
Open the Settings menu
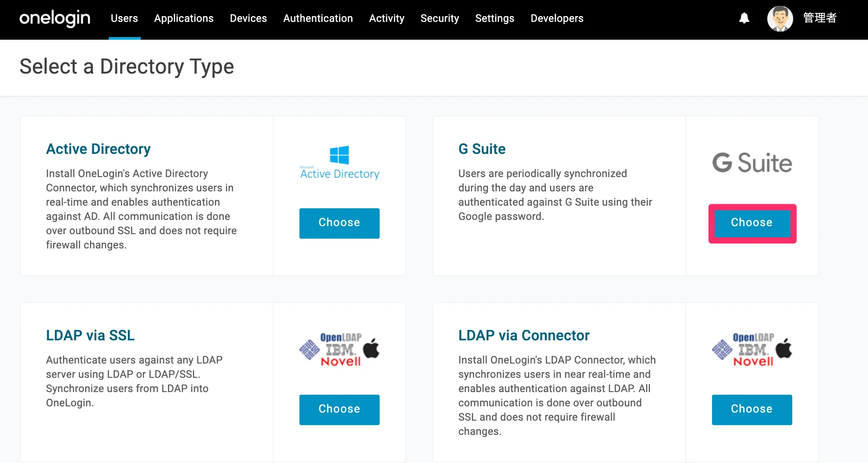[x=495, y=18]
